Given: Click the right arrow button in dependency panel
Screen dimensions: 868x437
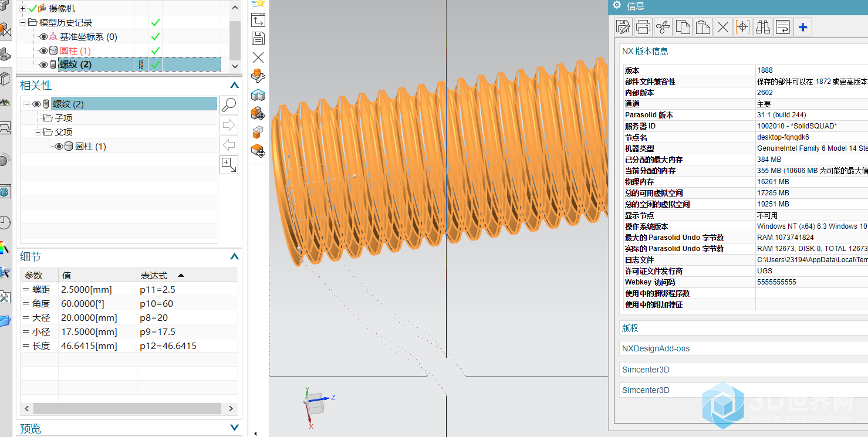Looking at the screenshot, I should 229,125.
